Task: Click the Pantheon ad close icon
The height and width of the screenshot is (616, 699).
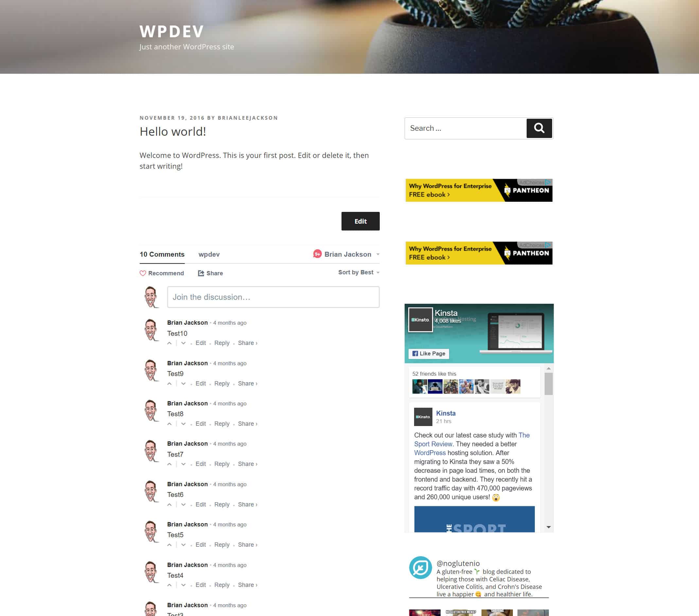Action: 548,181
